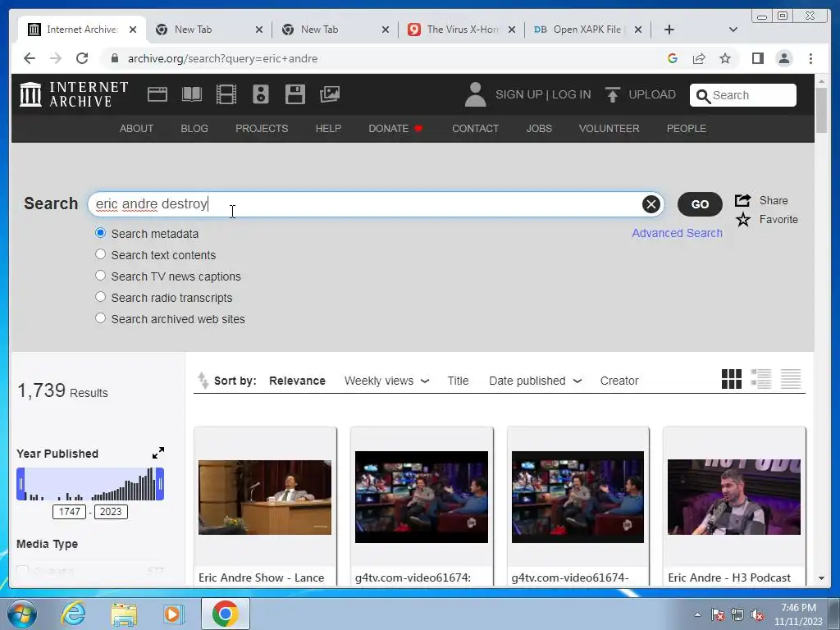This screenshot has width=840, height=630.
Task: Open Windows Explorer from taskbar
Action: (124, 614)
